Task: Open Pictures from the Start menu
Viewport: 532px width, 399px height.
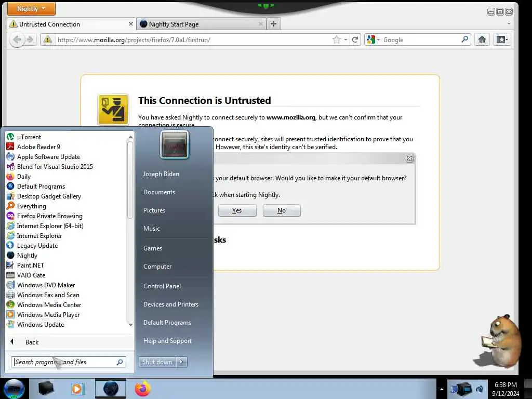Action: coord(154,210)
